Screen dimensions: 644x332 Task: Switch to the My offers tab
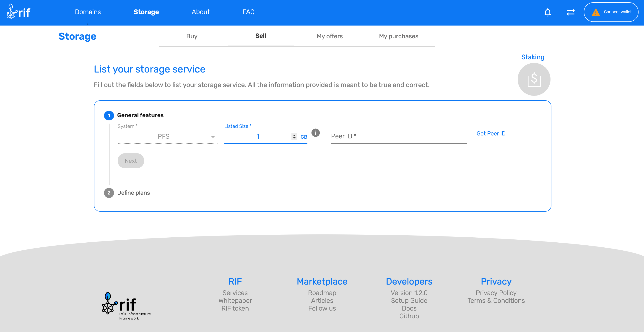(330, 36)
